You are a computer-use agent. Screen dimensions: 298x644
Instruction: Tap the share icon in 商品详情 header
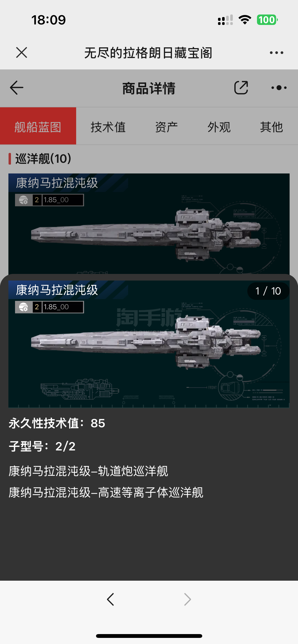pyautogui.click(x=241, y=88)
